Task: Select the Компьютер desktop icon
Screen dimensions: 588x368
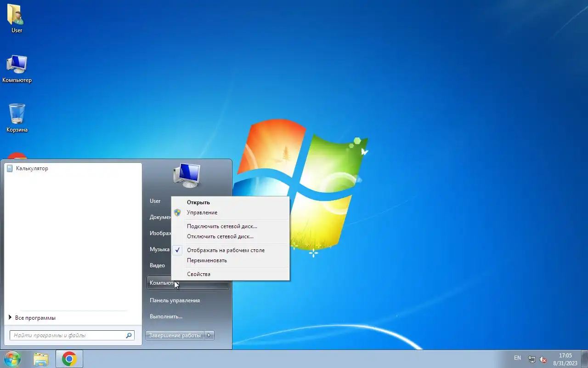Action: tap(17, 69)
